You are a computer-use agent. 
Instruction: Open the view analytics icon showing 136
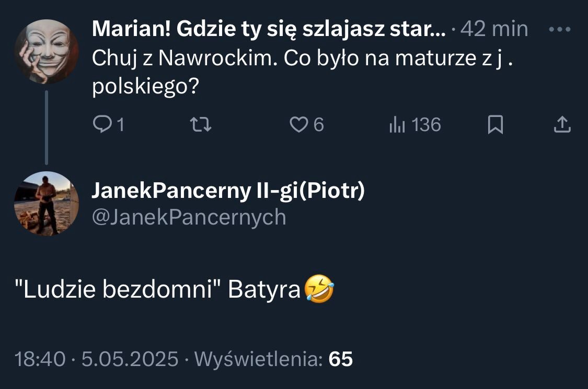397,124
